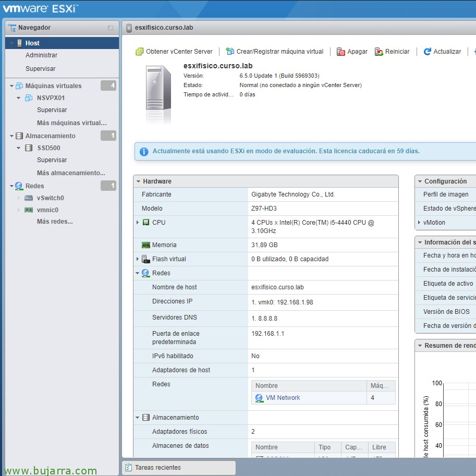
Task: Click the host icon beside esxifisico.curso.lab title
Action: click(x=129, y=28)
